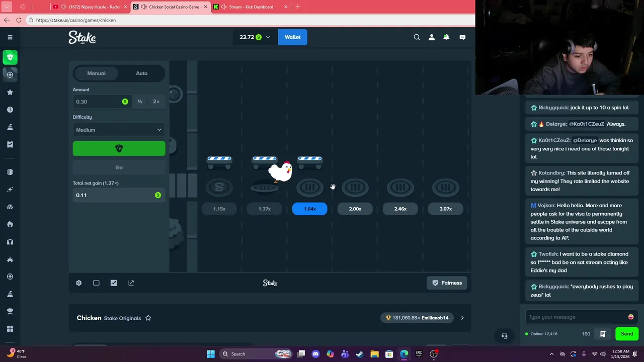Click the bet Amount input field
644x362 pixels.
[x=101, y=102]
